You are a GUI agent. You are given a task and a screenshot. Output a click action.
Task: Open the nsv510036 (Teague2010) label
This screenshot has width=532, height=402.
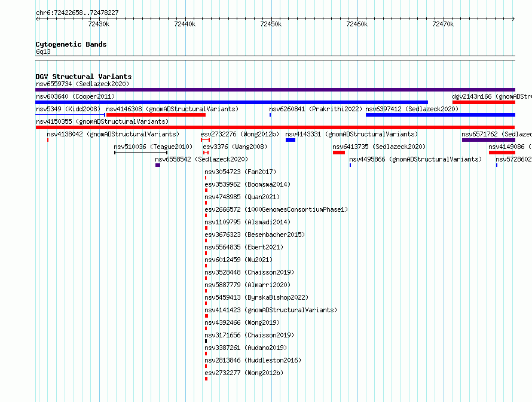point(153,147)
